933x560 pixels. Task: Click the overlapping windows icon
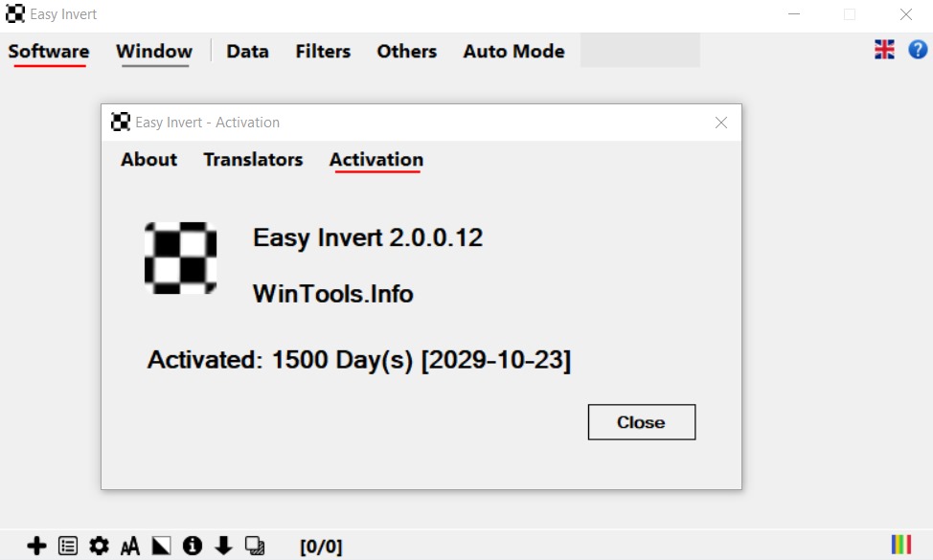pos(255,546)
